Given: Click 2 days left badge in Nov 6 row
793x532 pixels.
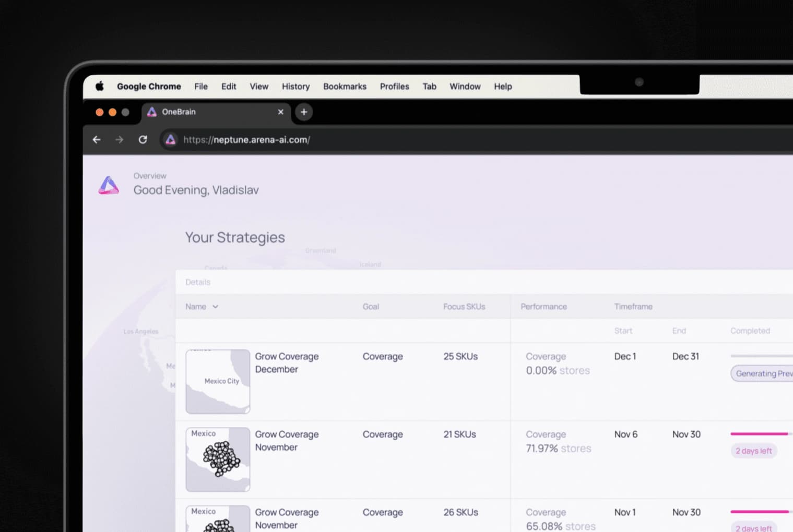Looking at the screenshot, I should click(753, 451).
